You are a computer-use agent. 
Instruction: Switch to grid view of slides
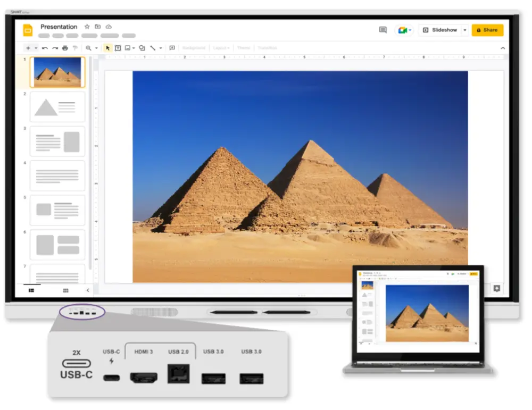[66, 291]
